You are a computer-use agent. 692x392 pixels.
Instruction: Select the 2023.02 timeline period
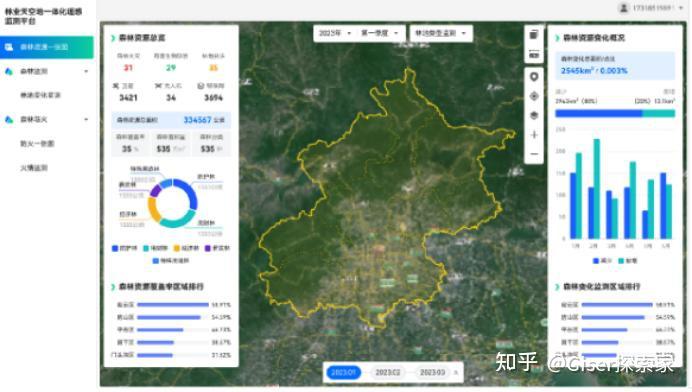pos(387,373)
